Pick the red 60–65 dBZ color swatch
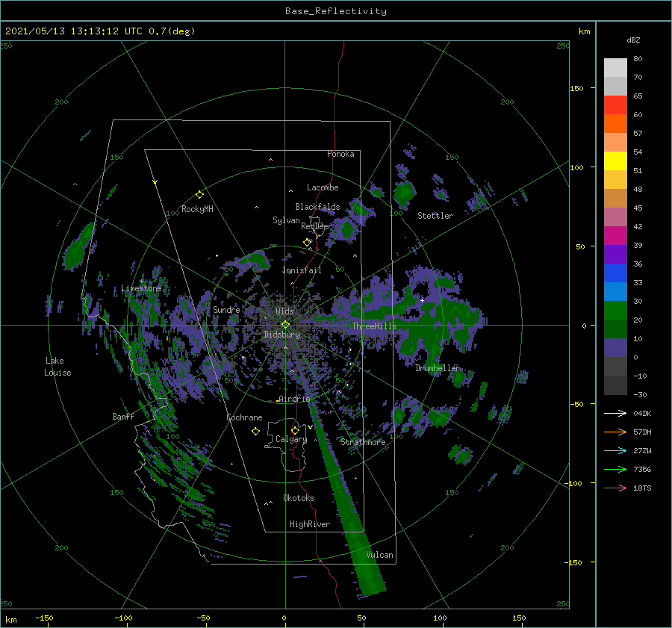 click(615, 105)
